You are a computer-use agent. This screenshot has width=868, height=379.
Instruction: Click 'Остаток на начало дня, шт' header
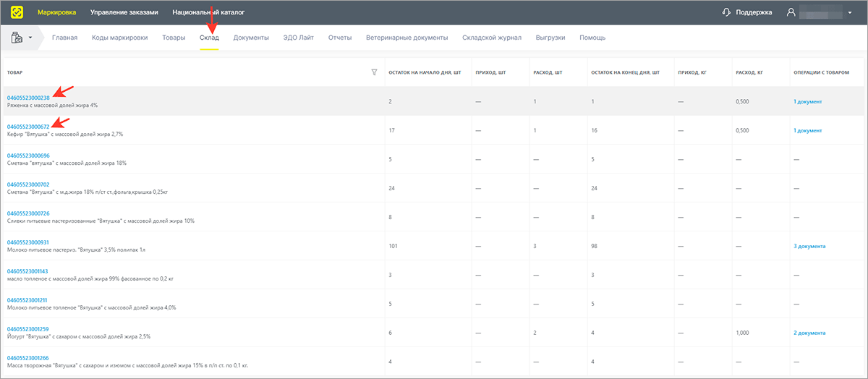point(425,72)
